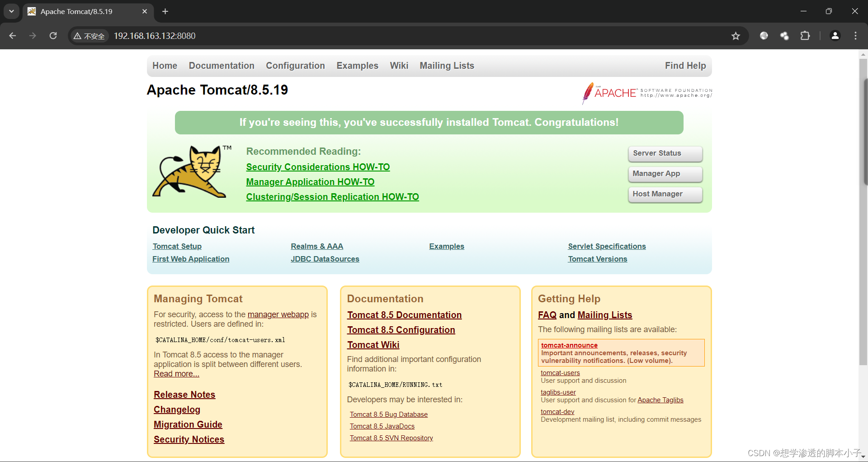868x462 pixels.
Task: Open Changelog link
Action: pos(177,410)
